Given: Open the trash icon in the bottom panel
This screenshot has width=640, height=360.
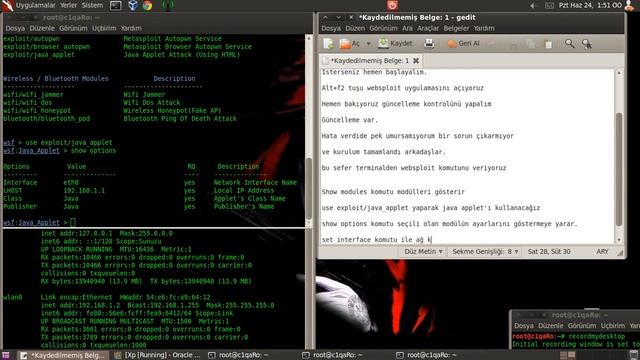Looking at the screenshot, I should [634, 355].
